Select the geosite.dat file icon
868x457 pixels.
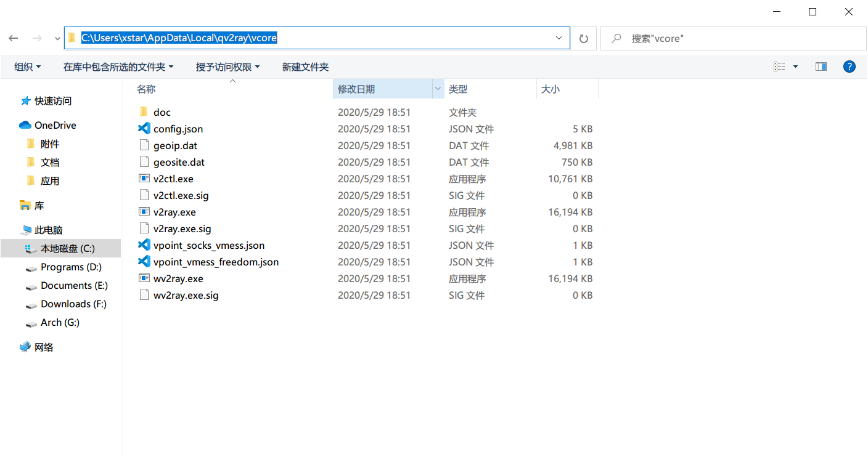pos(144,162)
